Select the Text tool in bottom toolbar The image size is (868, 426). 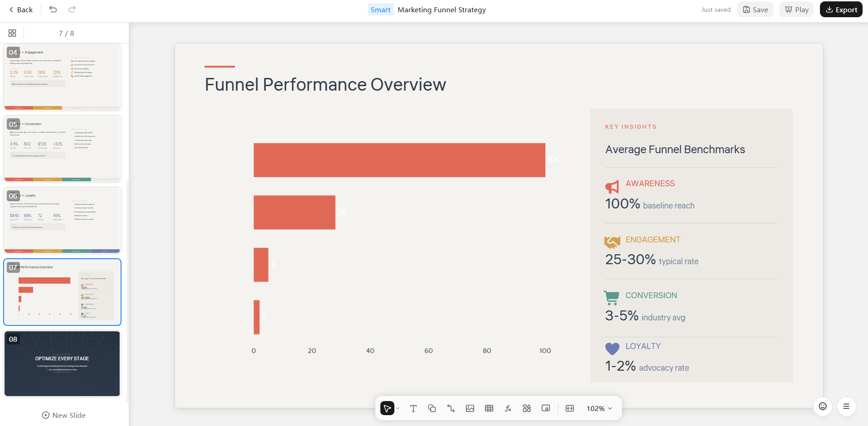point(413,408)
